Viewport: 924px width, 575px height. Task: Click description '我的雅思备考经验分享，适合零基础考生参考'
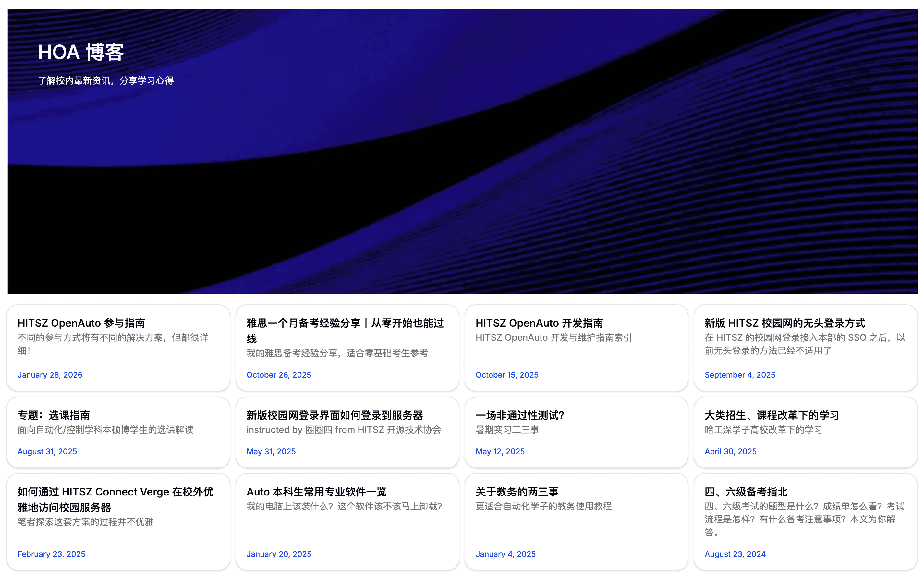(337, 353)
